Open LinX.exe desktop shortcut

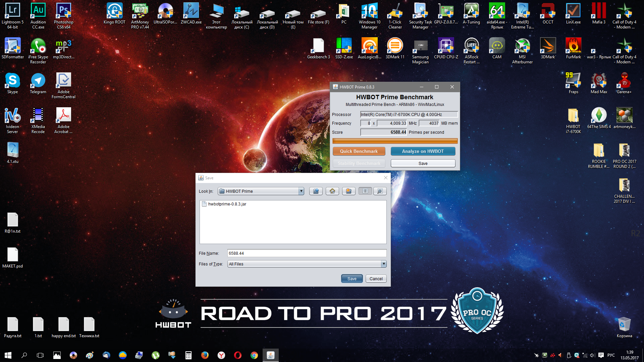(x=574, y=13)
